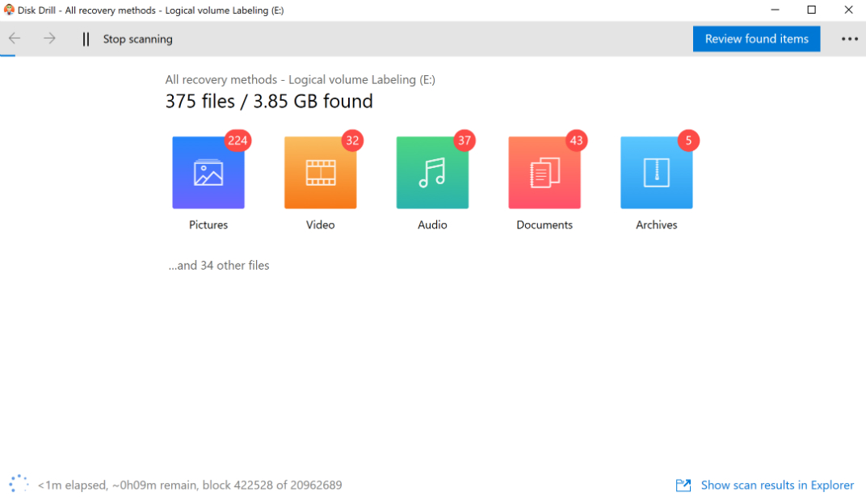Click the elapsed time status text
866x504 pixels.
tap(189, 485)
